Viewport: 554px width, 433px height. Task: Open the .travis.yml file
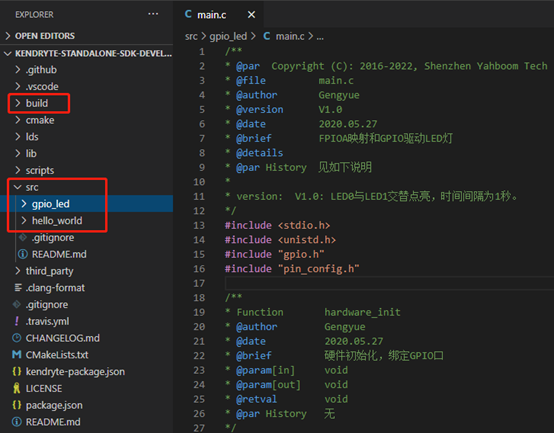pos(47,321)
